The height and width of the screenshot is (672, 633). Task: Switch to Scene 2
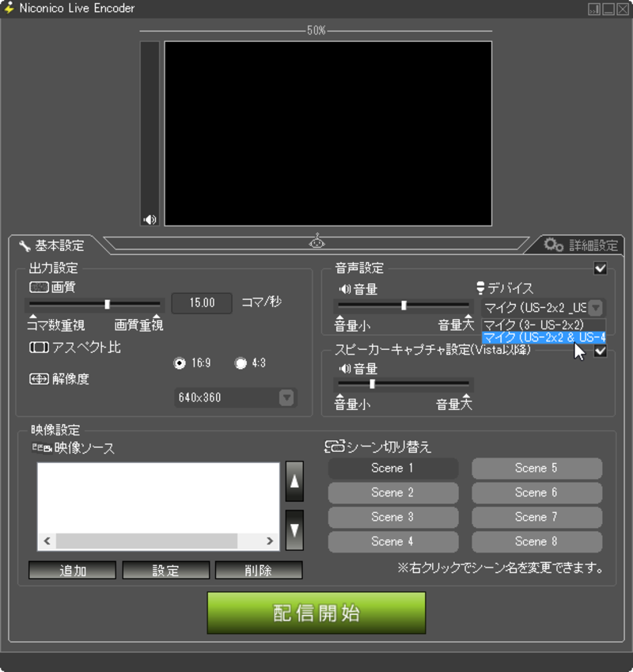(393, 493)
